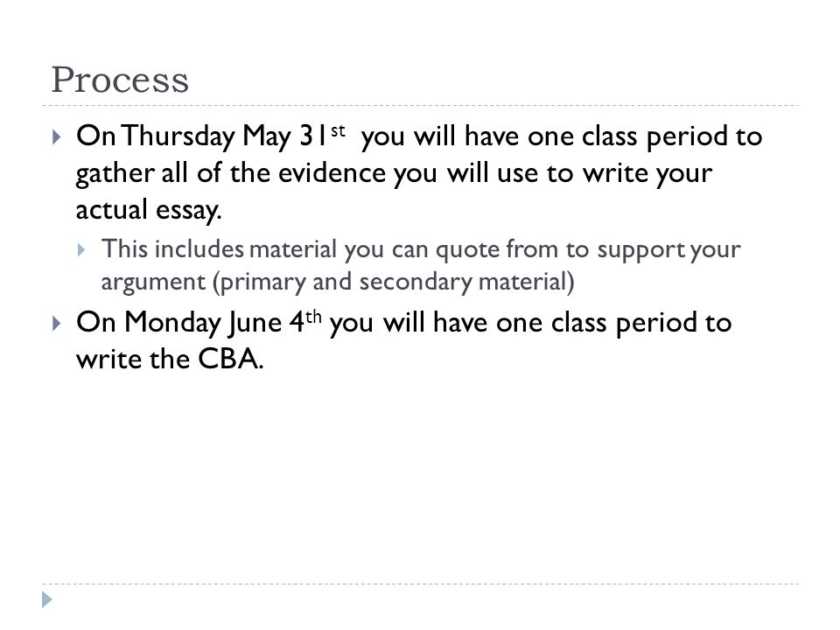Screen dimensions: 840x630
Task: Click the arrow bullet beside "On Monday June 4th"
Action: pos(57,324)
